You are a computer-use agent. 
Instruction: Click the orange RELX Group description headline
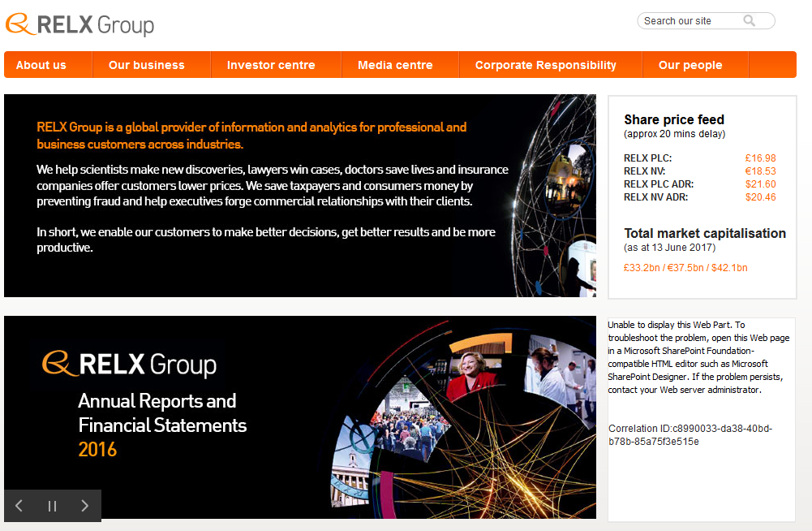pyautogui.click(x=251, y=136)
